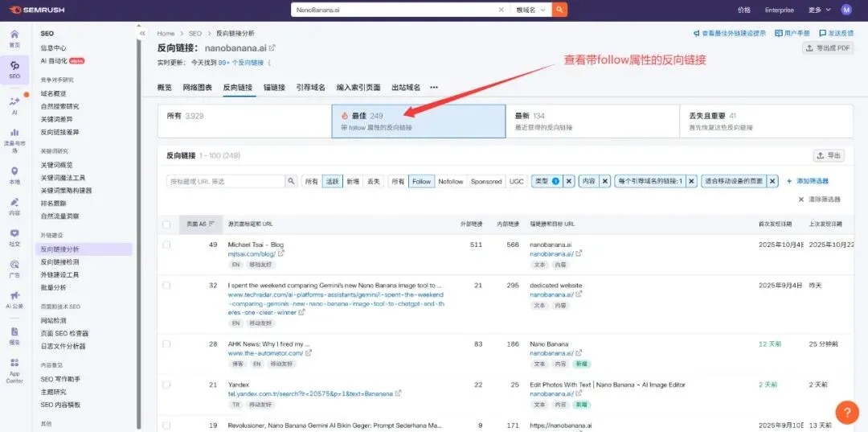
Task: Click the URL filter search magnifier icon
Action: [291, 181]
